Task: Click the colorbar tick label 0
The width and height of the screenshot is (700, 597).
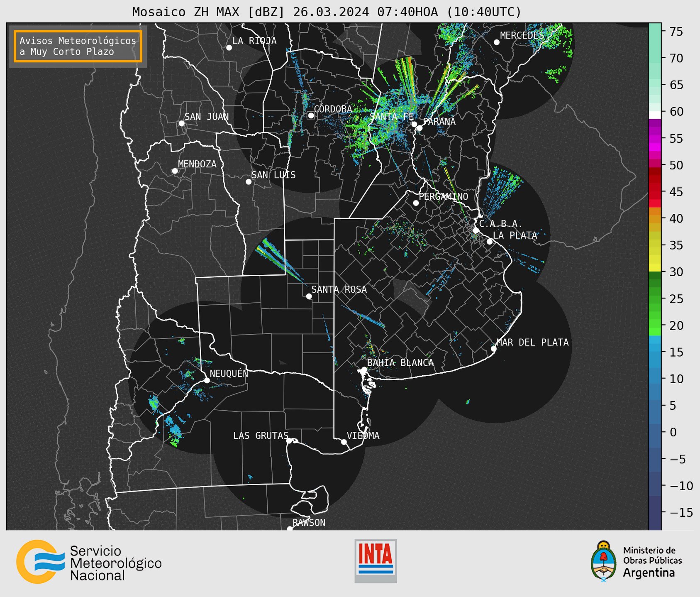Action: [x=673, y=432]
